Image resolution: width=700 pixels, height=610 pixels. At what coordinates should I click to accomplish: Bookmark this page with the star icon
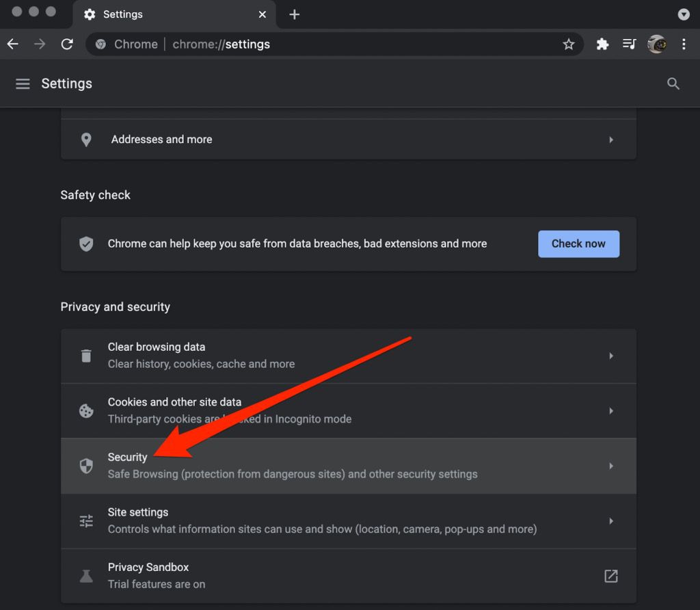pos(568,44)
